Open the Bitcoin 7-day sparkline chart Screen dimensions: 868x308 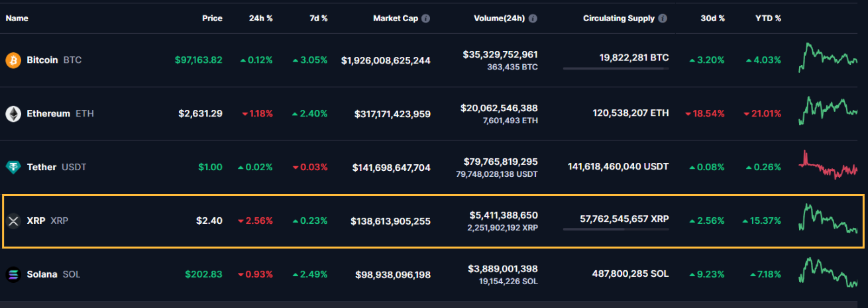click(x=828, y=58)
